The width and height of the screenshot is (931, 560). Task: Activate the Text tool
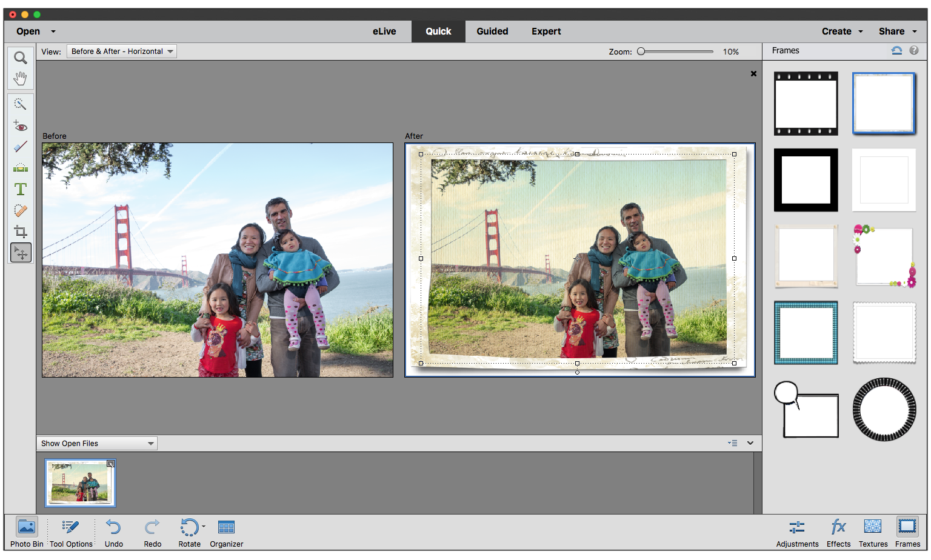(21, 189)
